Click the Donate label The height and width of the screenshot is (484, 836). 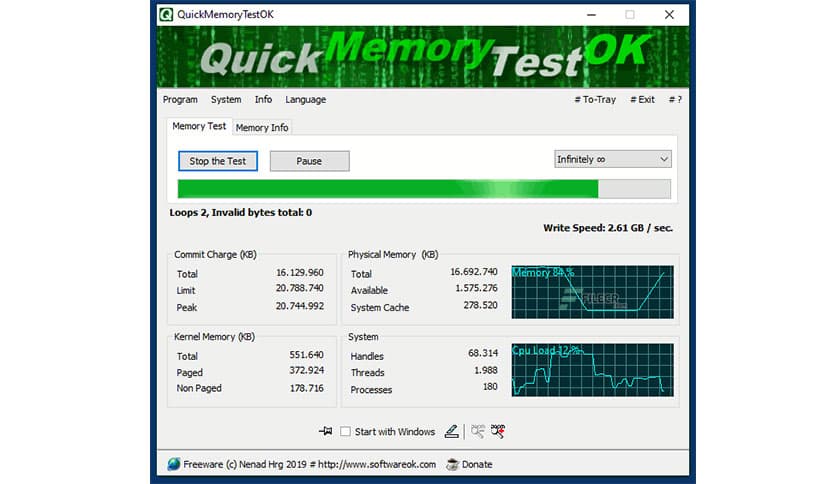[x=477, y=464]
